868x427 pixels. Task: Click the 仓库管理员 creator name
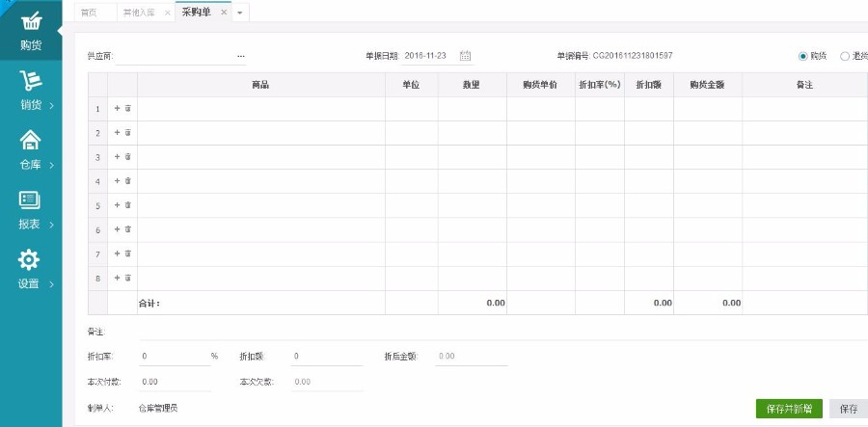(158, 409)
